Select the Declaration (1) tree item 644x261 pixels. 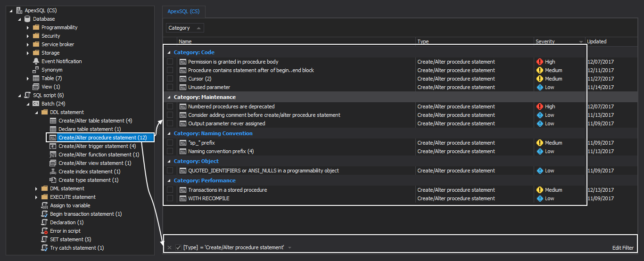coord(67,222)
